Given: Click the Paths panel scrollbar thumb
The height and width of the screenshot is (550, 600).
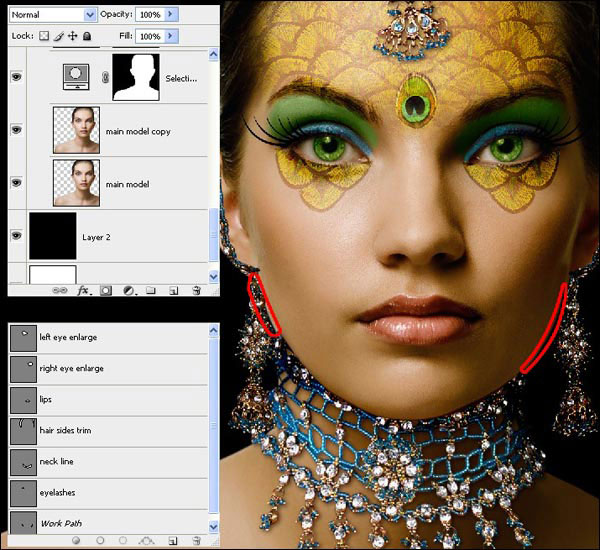Looking at the screenshot, I should point(214,426).
